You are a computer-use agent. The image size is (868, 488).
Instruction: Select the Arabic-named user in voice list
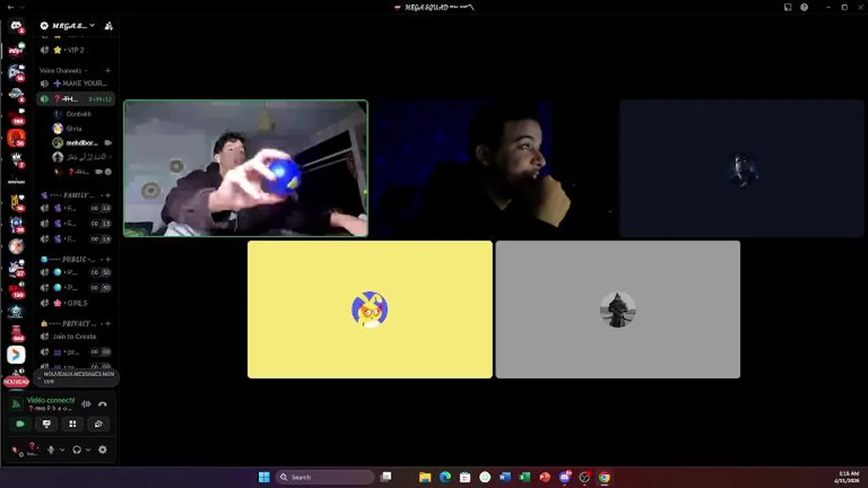(81, 157)
